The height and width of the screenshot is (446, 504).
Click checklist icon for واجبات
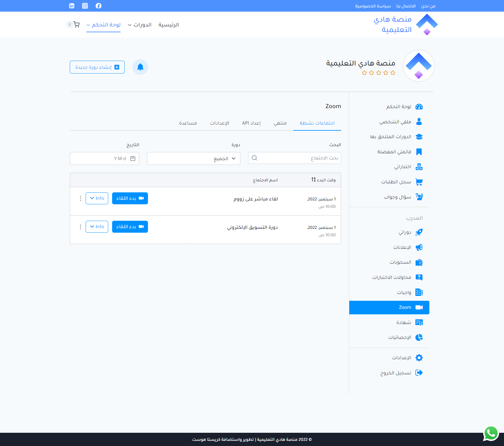(x=419, y=292)
